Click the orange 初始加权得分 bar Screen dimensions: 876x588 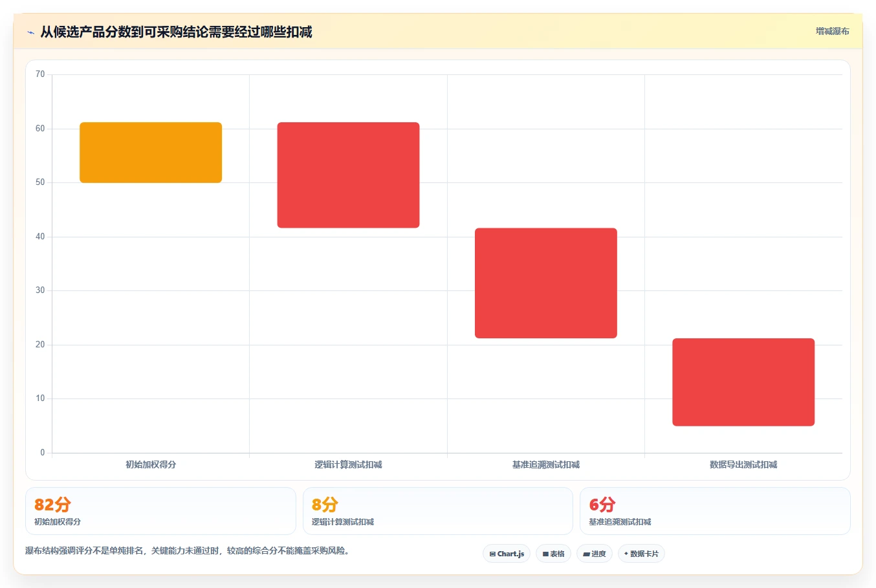click(x=151, y=153)
